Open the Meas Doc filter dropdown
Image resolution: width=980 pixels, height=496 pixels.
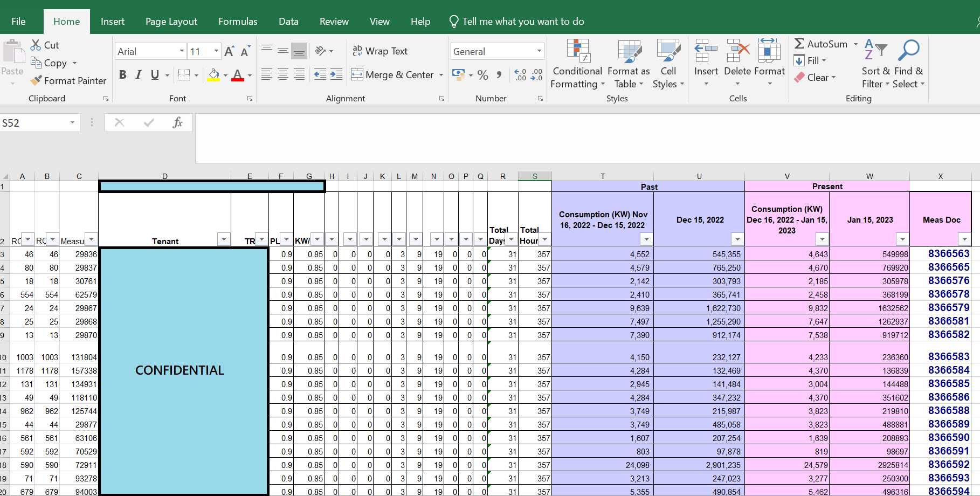point(964,239)
